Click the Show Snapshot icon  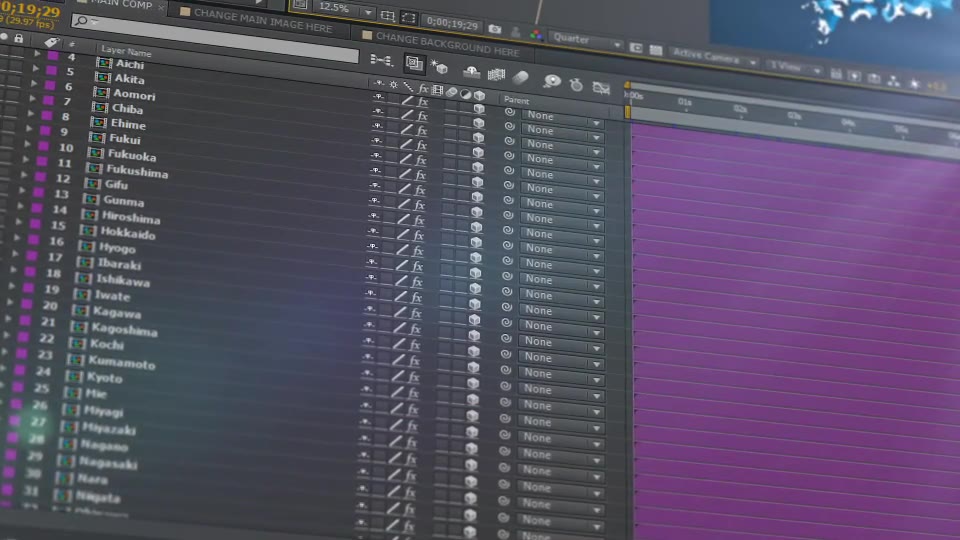click(516, 32)
